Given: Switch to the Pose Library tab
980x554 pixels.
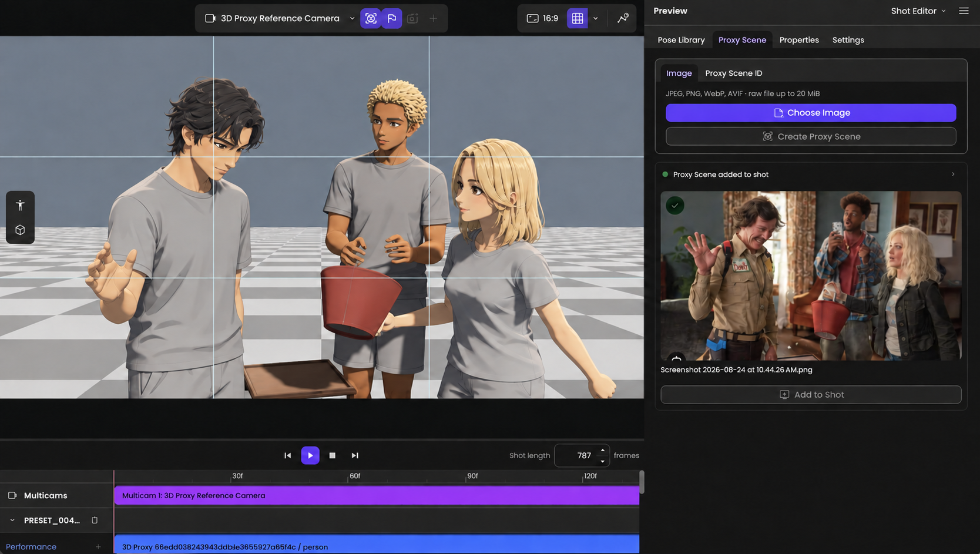Looking at the screenshot, I should coord(681,40).
